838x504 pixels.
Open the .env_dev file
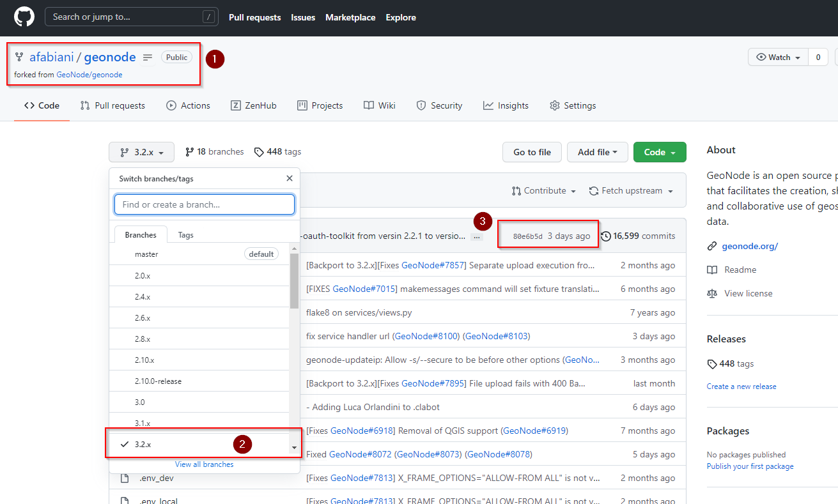156,478
